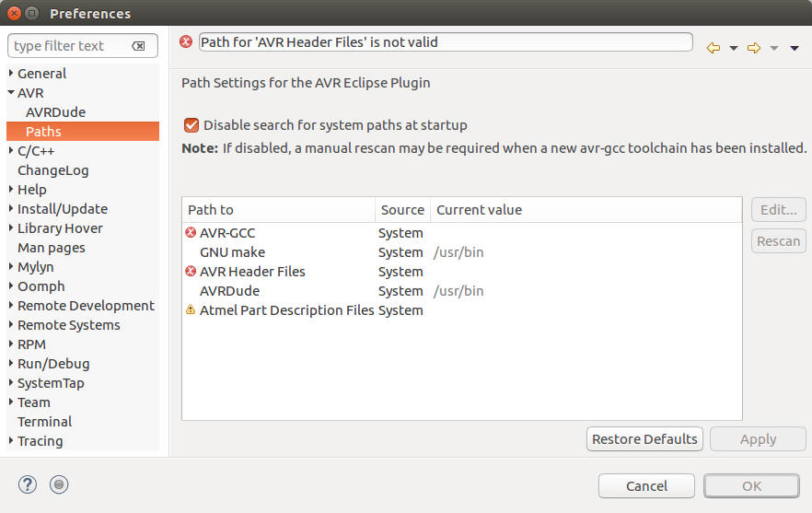812x513 pixels.
Task: Open the back history dropdown arrow
Action: point(733,48)
